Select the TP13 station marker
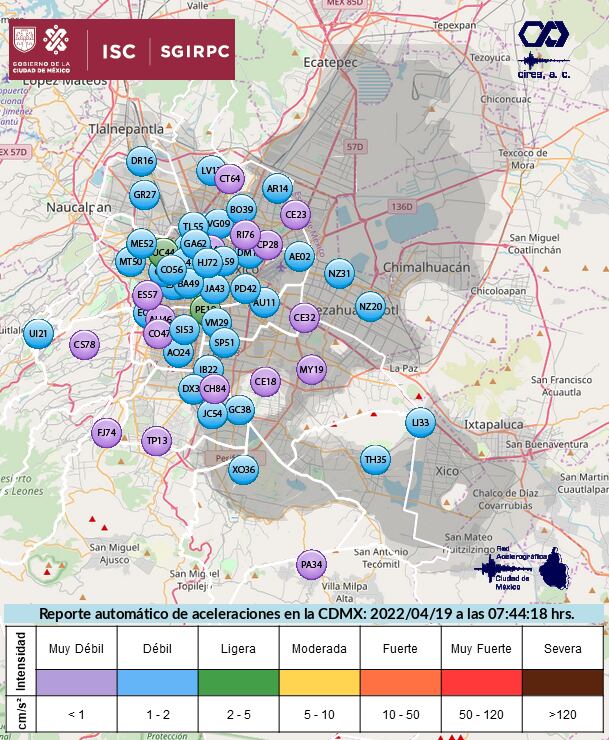The image size is (609, 740). (157, 440)
